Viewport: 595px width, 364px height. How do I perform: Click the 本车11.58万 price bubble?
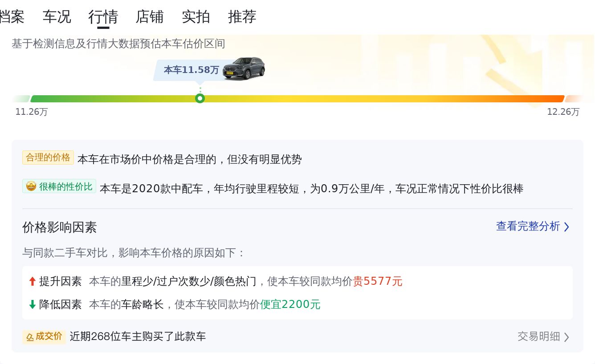click(x=192, y=70)
